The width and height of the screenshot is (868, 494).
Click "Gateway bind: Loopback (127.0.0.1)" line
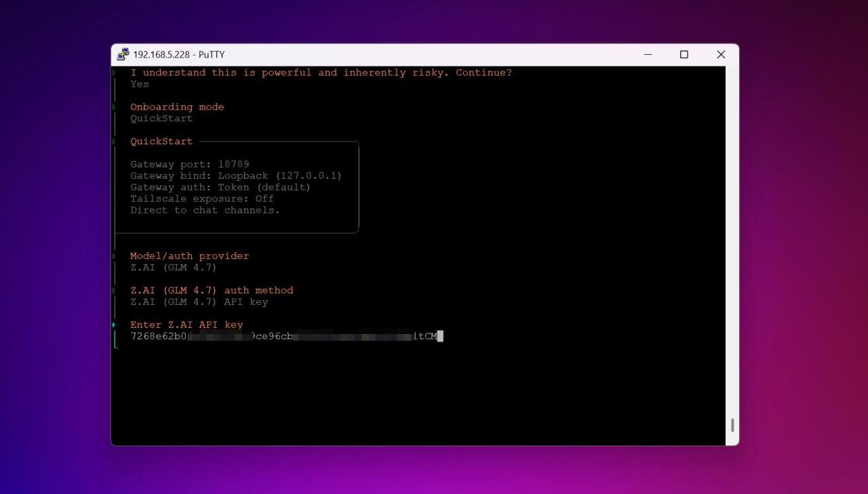coord(236,176)
